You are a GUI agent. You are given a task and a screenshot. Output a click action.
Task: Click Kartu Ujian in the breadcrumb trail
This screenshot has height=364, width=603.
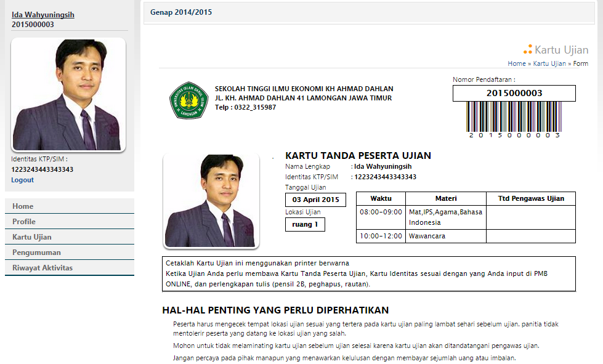tap(549, 63)
